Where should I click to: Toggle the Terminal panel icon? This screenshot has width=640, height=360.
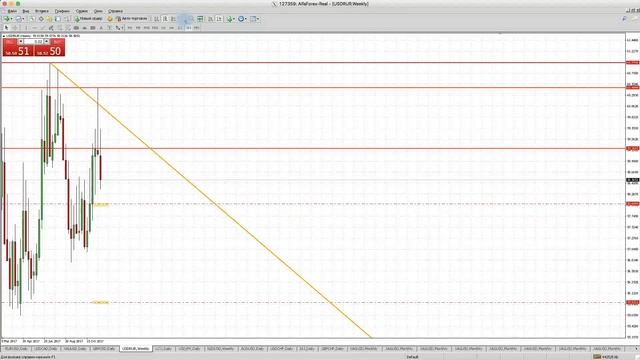coord(58,19)
